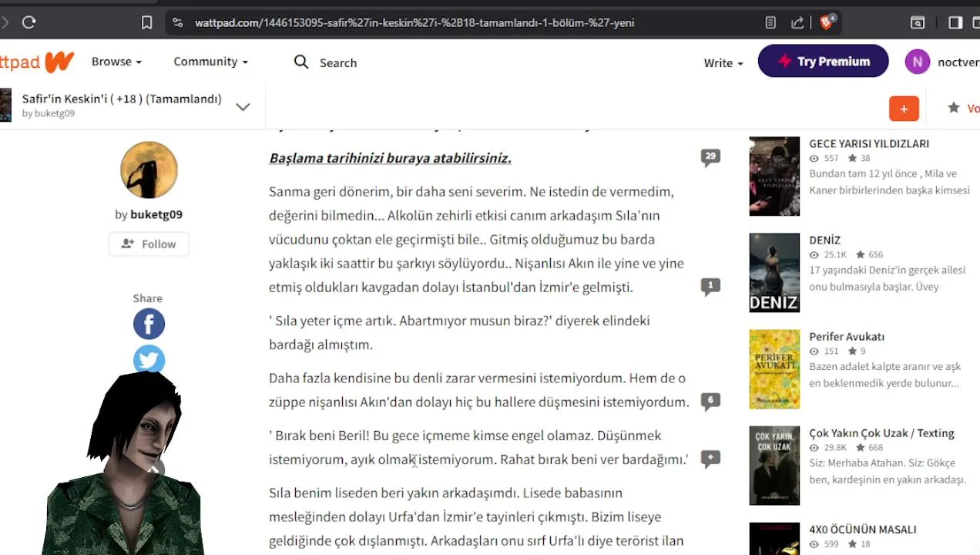Click the paragraph starting 'Bırak beni Beril!'
Viewport: 980px width, 555px height.
478,447
